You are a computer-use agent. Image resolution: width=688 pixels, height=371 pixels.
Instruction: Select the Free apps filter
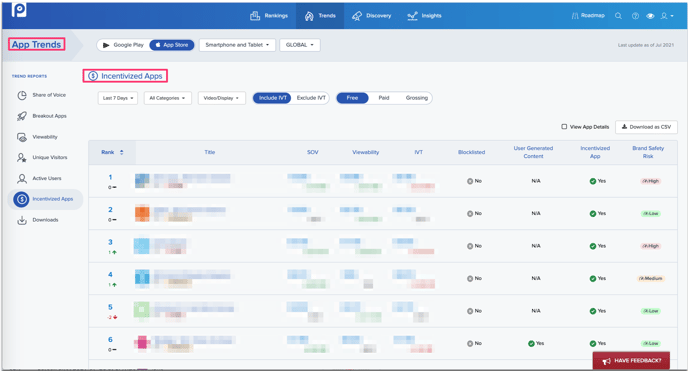(x=352, y=98)
